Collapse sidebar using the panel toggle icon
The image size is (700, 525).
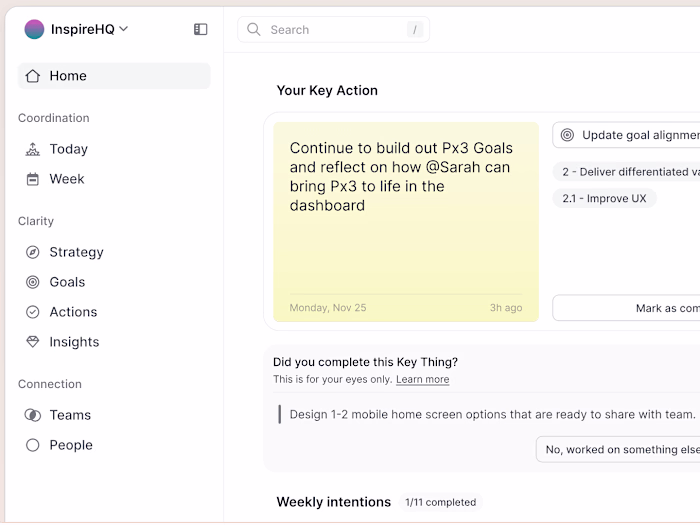click(x=201, y=29)
